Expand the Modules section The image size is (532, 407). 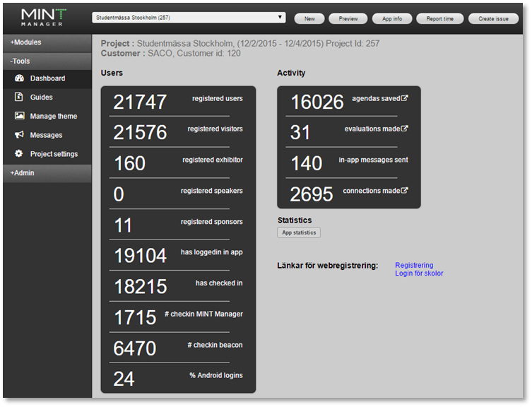47,42
